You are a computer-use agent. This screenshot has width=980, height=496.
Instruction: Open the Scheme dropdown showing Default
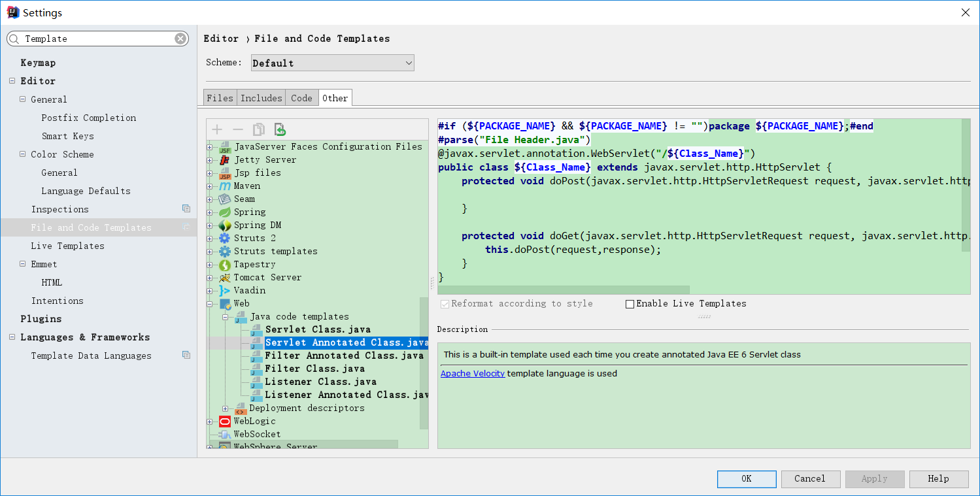333,63
